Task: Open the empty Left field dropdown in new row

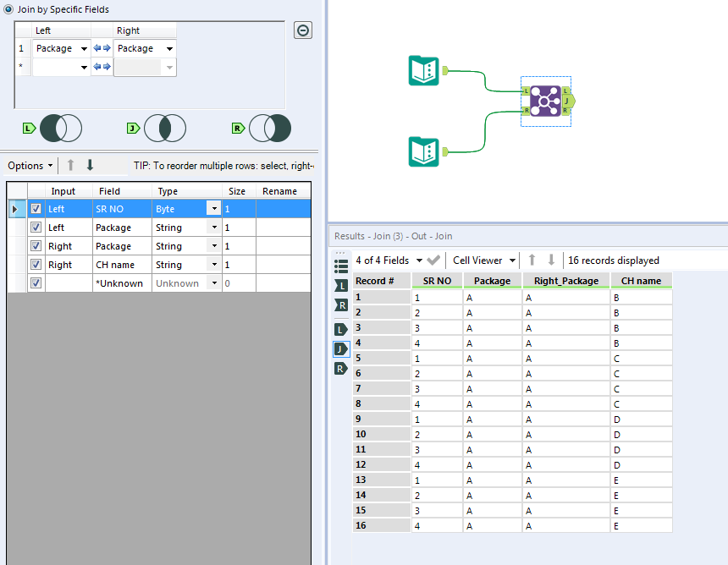Action: pyautogui.click(x=84, y=68)
